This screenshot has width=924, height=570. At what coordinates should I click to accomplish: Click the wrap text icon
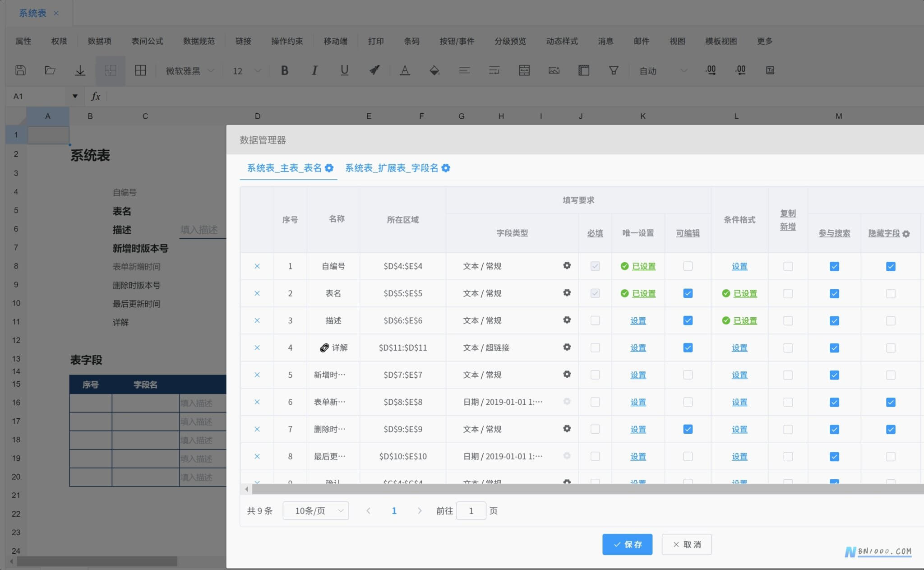[x=494, y=70]
